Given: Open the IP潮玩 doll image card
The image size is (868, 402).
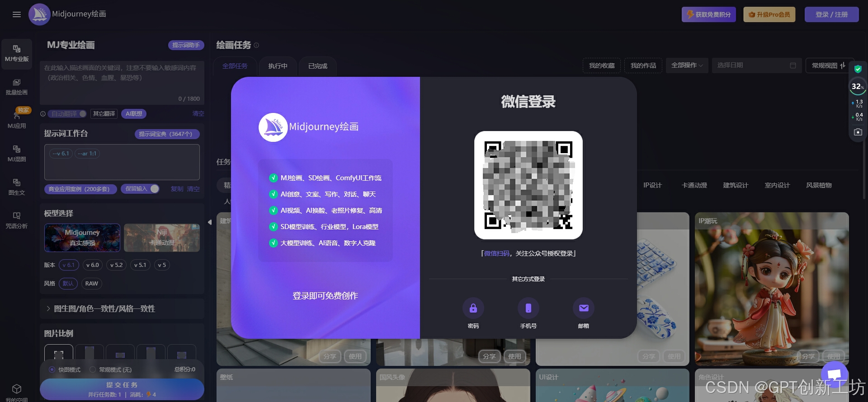Looking at the screenshot, I should coord(772,289).
